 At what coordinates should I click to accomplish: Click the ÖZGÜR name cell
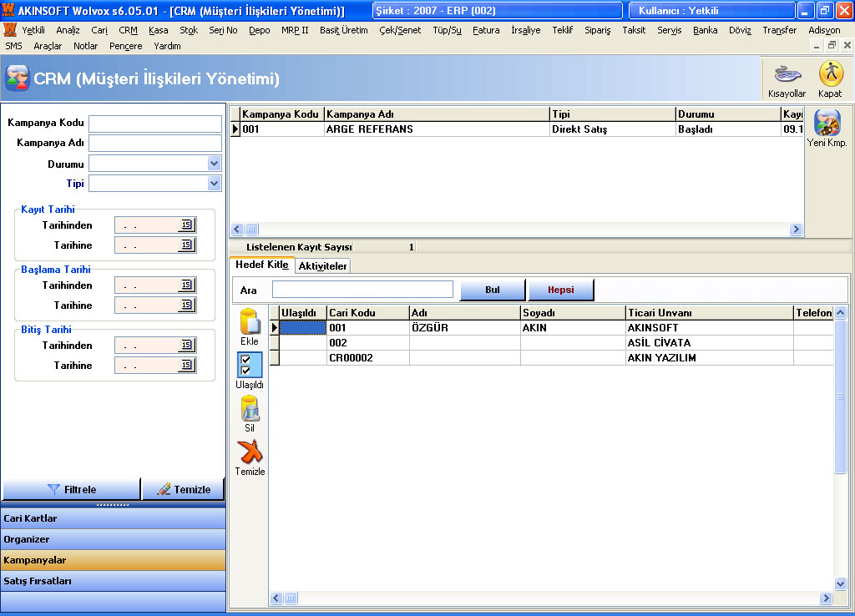click(x=464, y=328)
